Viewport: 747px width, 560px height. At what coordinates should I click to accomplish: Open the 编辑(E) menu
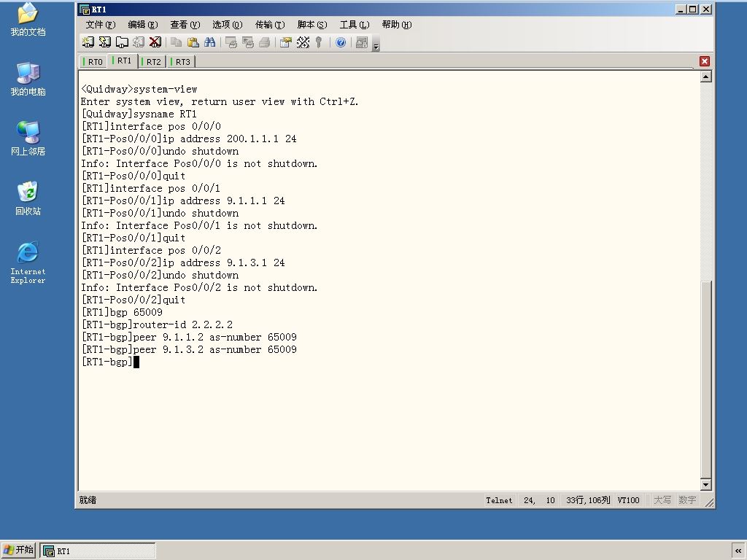pyautogui.click(x=143, y=24)
